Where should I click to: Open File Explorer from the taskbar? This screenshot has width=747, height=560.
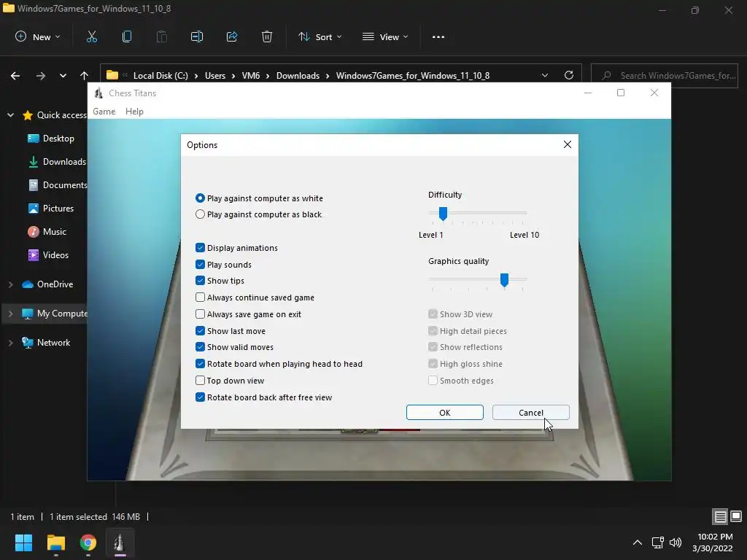click(x=56, y=542)
